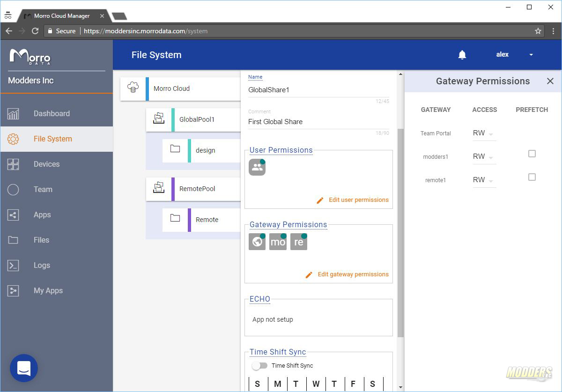Toggle Time Shift Sync switch
Image resolution: width=562 pixels, height=392 pixels.
(x=259, y=365)
